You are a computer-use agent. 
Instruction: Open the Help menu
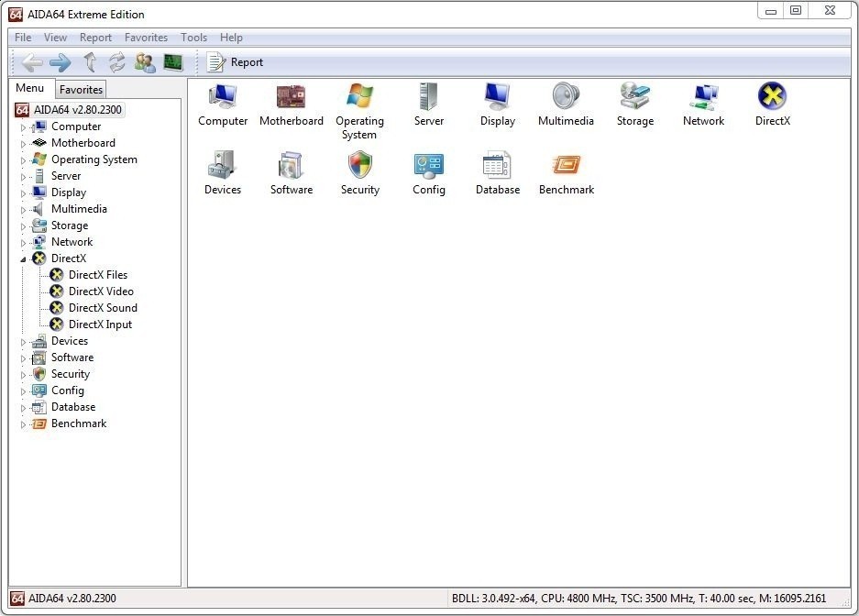231,38
